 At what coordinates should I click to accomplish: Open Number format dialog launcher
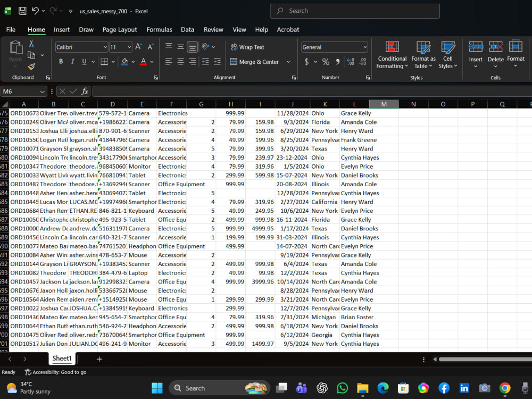368,78
